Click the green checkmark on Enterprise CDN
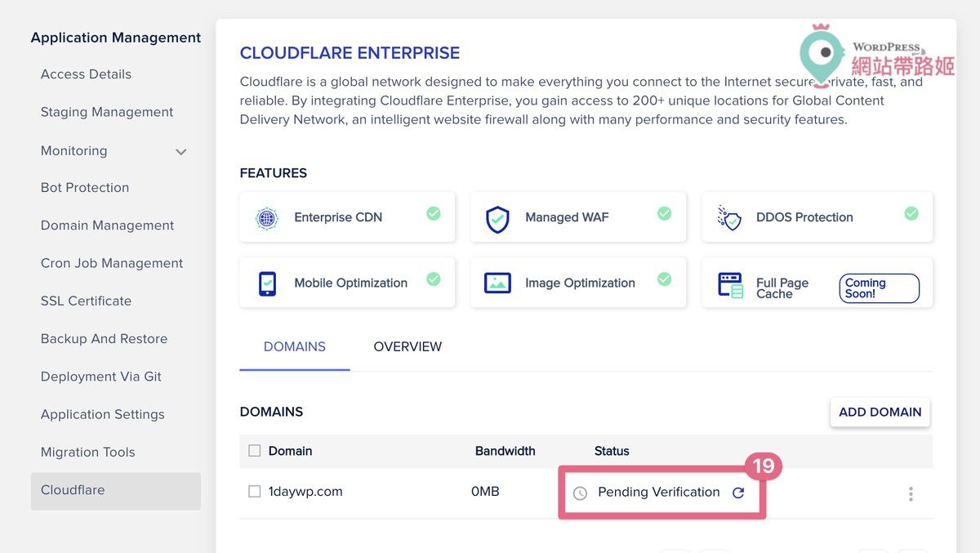This screenshot has height=553, width=980. (434, 213)
